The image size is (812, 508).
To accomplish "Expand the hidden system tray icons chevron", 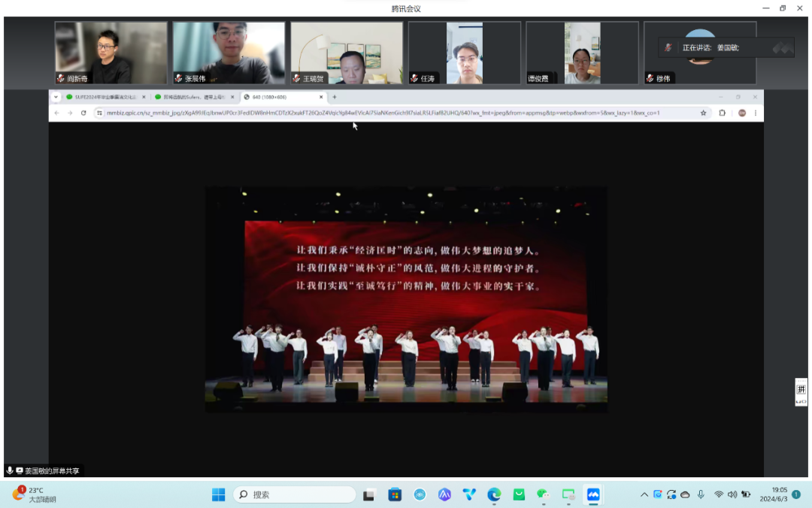I will pyautogui.click(x=644, y=494).
